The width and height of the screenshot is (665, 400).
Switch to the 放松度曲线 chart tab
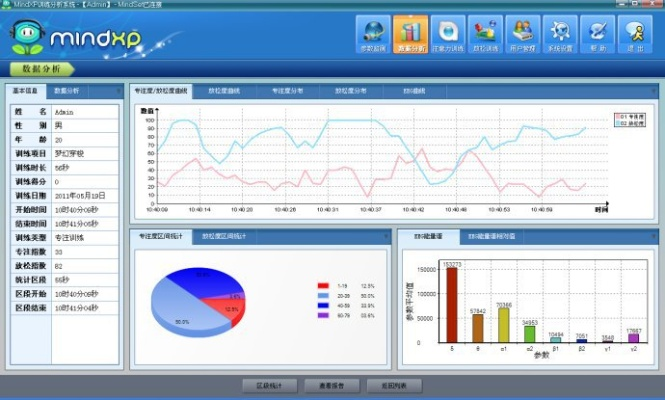coord(224,90)
